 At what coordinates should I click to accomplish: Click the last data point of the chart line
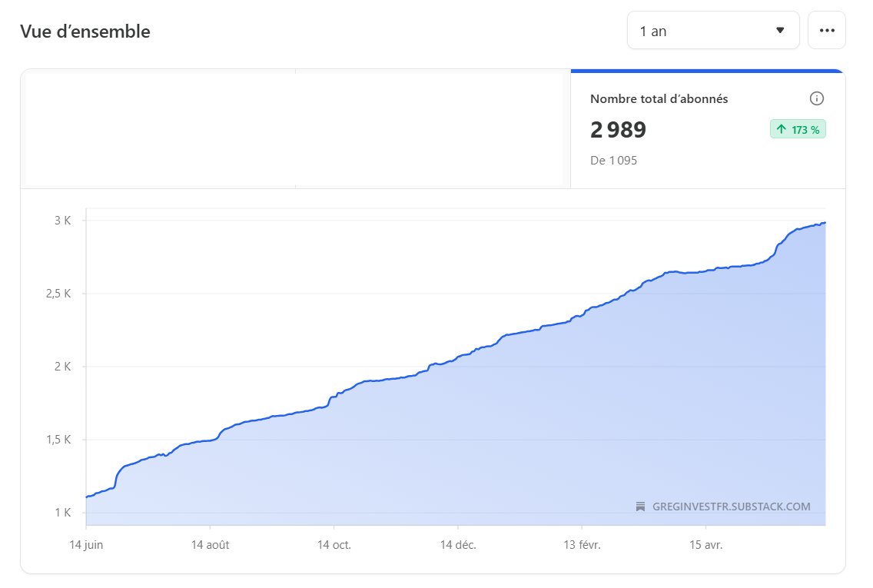tap(825, 223)
